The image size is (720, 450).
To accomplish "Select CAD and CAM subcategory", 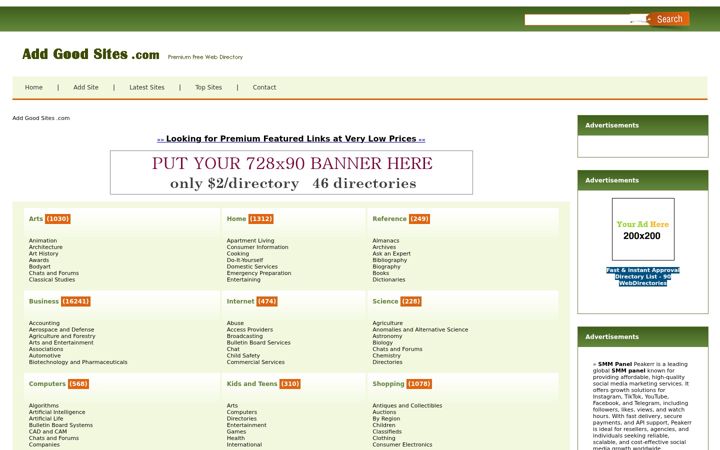I will (x=48, y=432).
